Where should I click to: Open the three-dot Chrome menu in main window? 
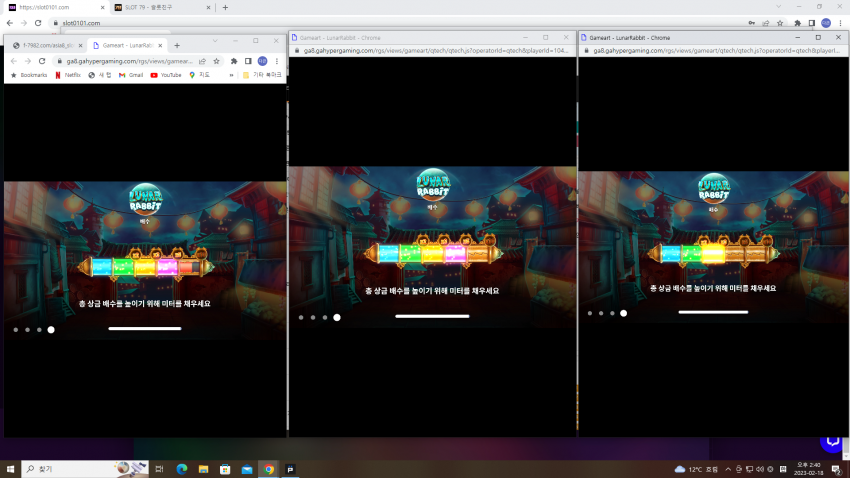pos(840,23)
